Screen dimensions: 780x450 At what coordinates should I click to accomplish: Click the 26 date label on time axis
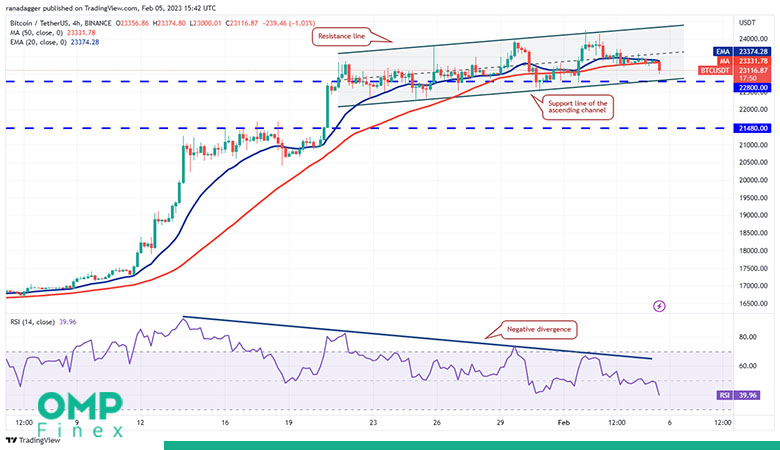(x=437, y=423)
